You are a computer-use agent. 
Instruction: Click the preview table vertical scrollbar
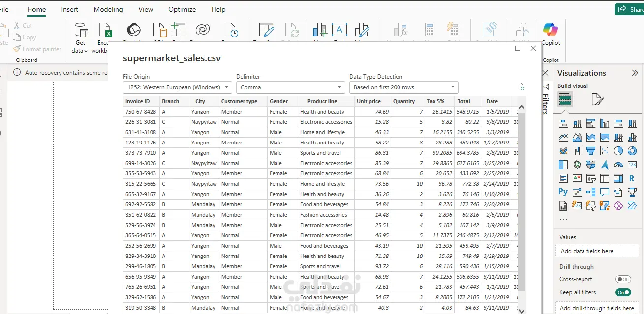pos(522,201)
